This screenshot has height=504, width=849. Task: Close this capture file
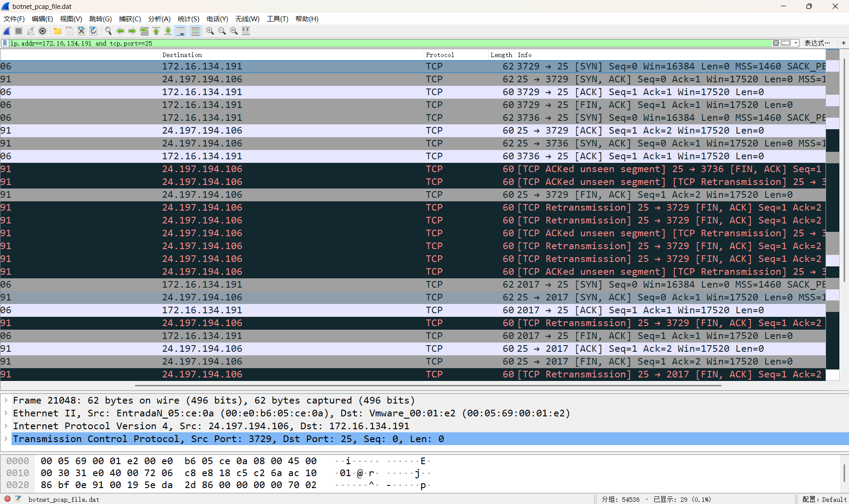[x=81, y=31]
